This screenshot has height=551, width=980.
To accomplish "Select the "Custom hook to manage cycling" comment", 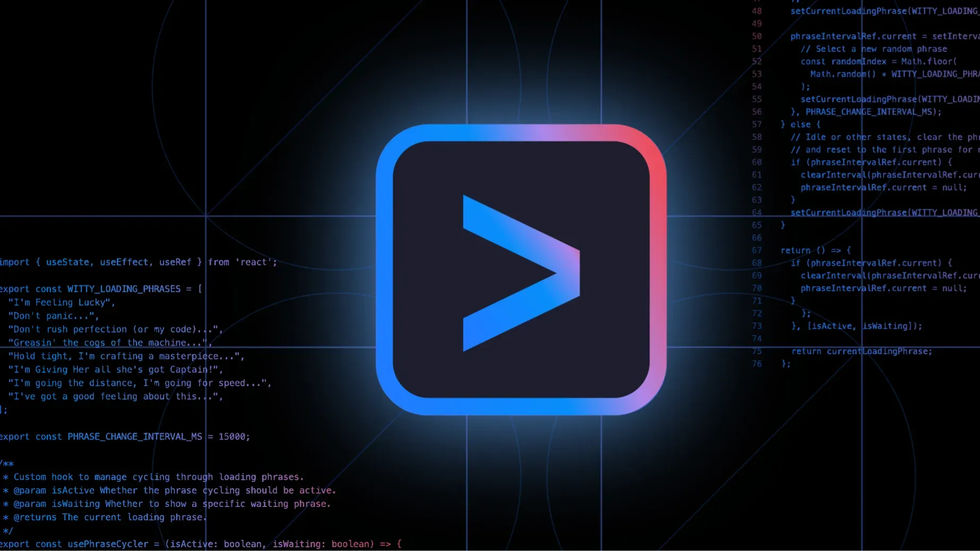I will tap(153, 477).
